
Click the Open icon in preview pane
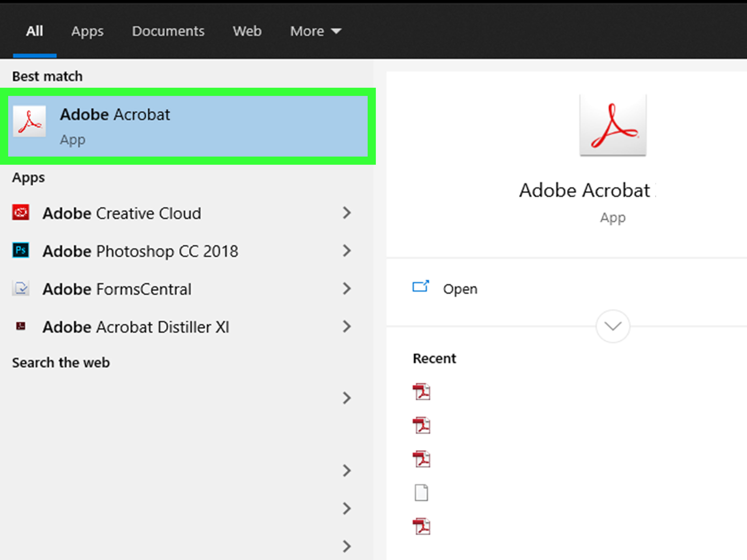pyautogui.click(x=421, y=287)
